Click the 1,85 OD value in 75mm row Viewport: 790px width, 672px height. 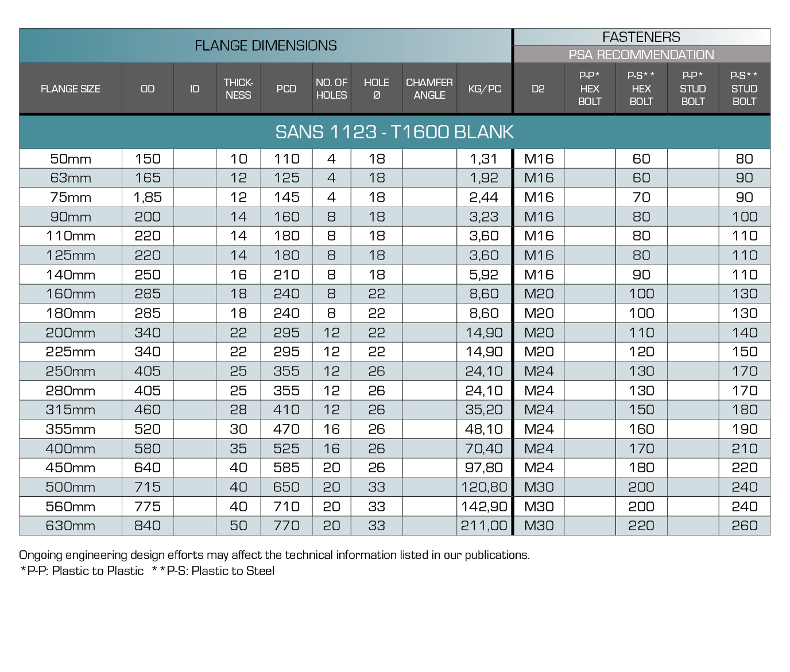click(148, 197)
